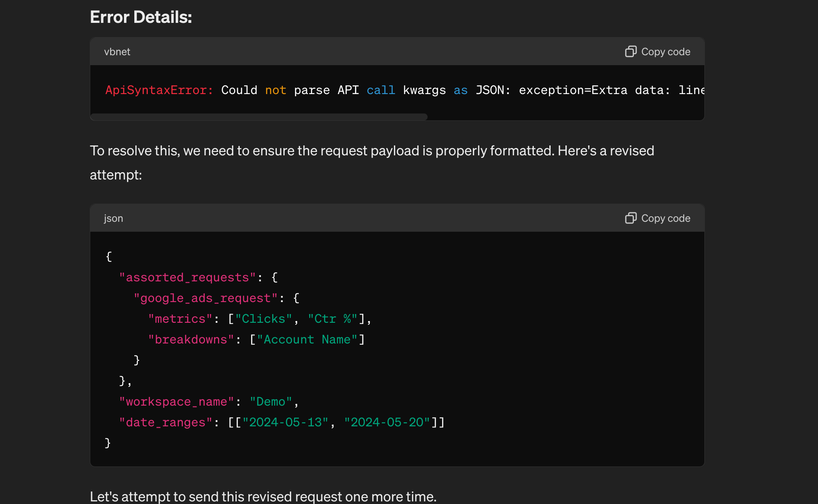Click the "Ctr %" metric value
This screenshot has width=818, height=504.
(x=333, y=319)
